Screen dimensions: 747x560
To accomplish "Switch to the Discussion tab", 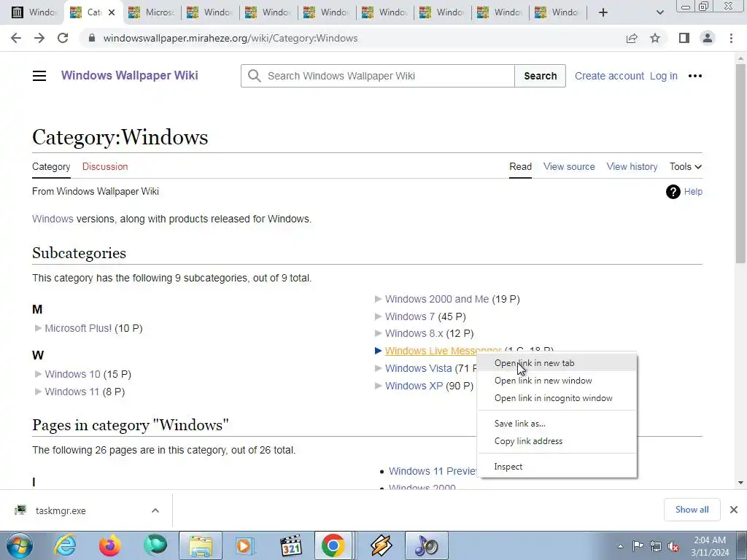I will click(105, 167).
